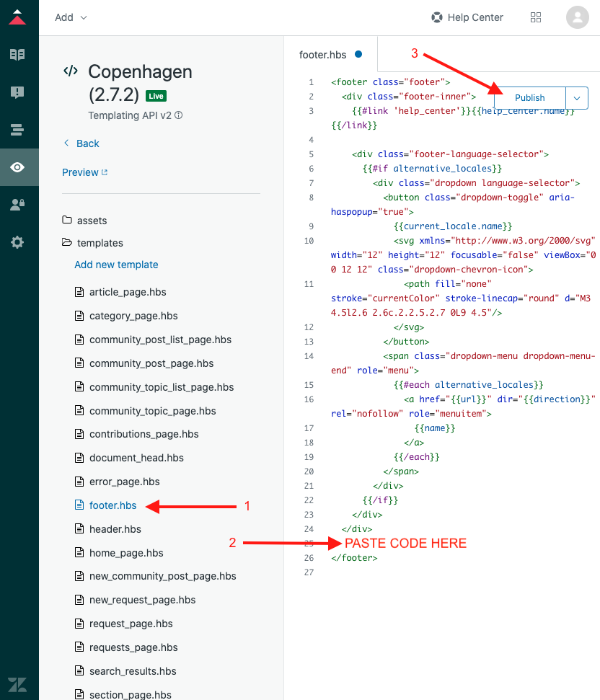Open the Guide articles icon in sidebar
600x700 pixels.
pos(17,54)
